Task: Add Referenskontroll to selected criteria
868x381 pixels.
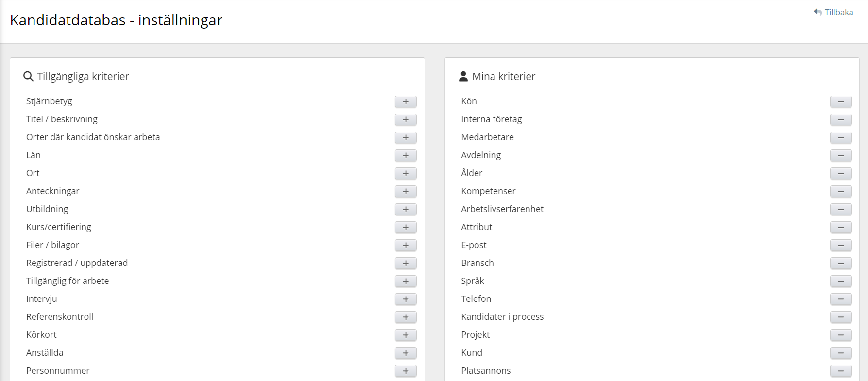Action: tap(406, 317)
